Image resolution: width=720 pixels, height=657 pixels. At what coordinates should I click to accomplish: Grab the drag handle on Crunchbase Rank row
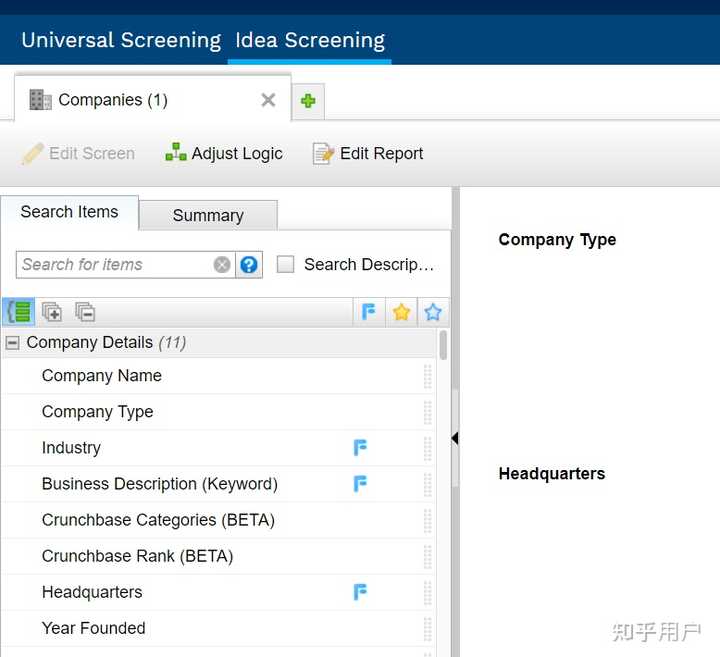pyautogui.click(x=428, y=556)
